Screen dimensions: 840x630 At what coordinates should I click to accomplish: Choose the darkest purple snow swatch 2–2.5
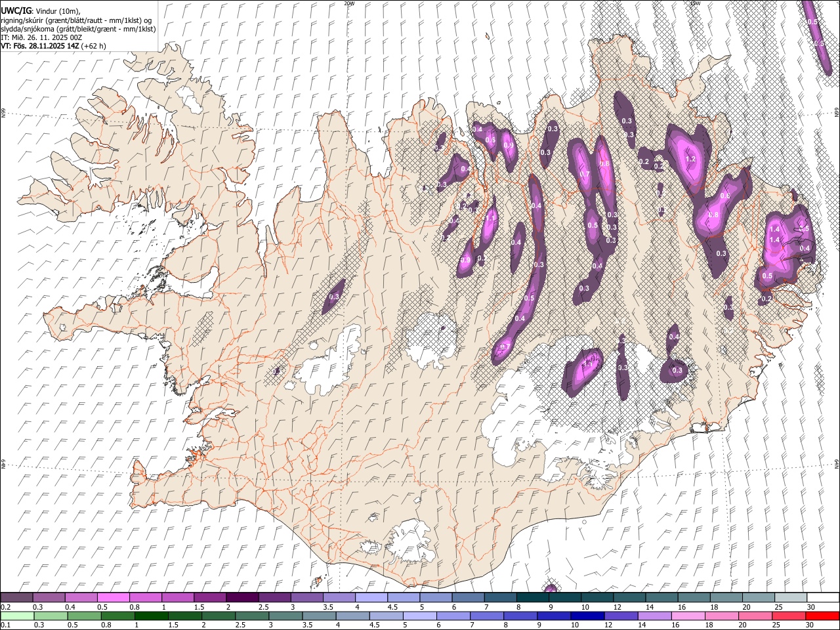242,597
